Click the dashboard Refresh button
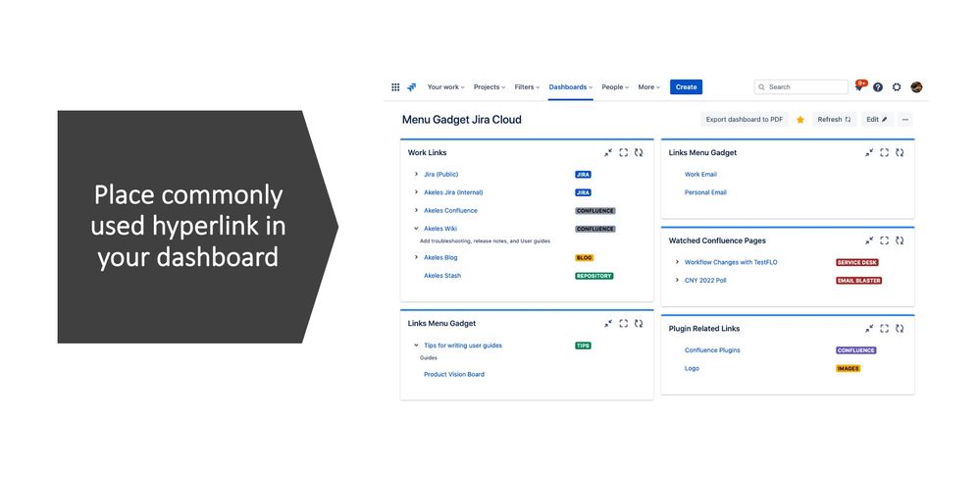 pos(835,120)
